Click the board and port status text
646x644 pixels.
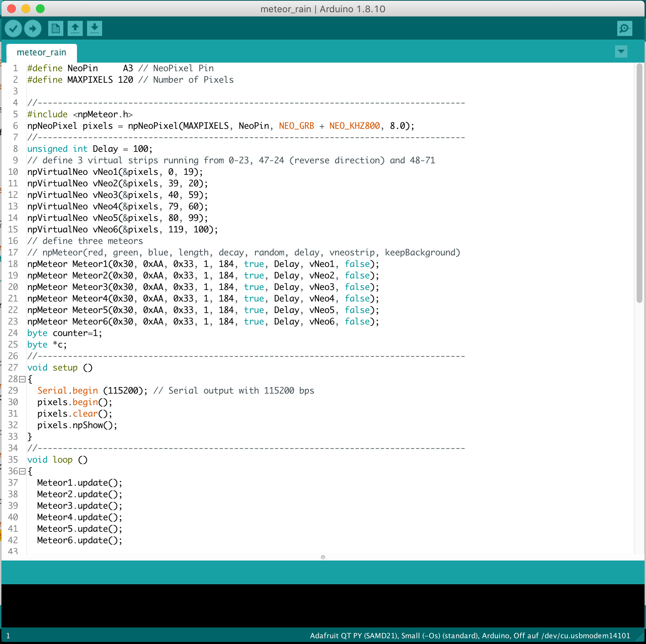point(470,636)
